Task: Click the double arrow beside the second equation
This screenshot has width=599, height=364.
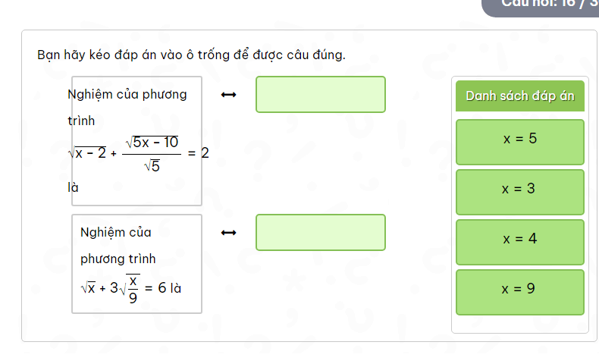Action: [228, 232]
